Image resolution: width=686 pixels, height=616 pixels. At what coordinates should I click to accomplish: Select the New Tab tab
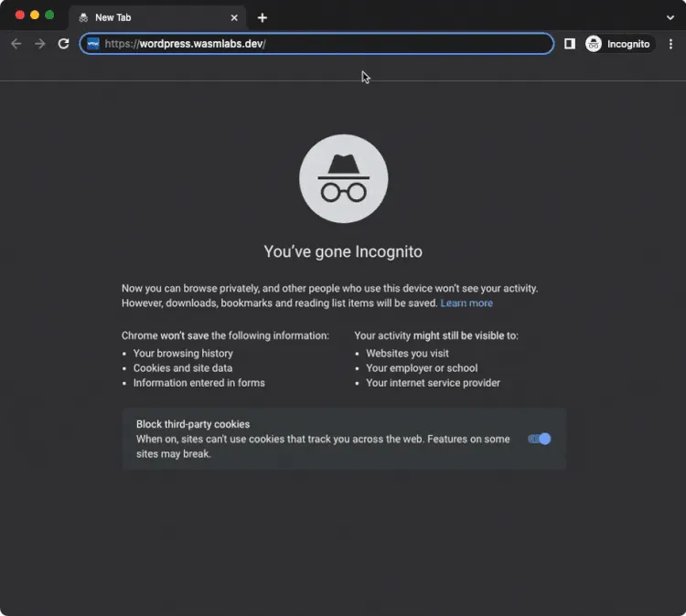tap(146, 17)
